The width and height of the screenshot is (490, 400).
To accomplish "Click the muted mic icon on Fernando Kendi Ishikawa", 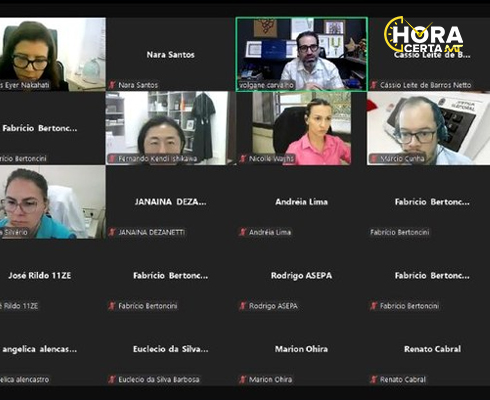I will [112, 159].
